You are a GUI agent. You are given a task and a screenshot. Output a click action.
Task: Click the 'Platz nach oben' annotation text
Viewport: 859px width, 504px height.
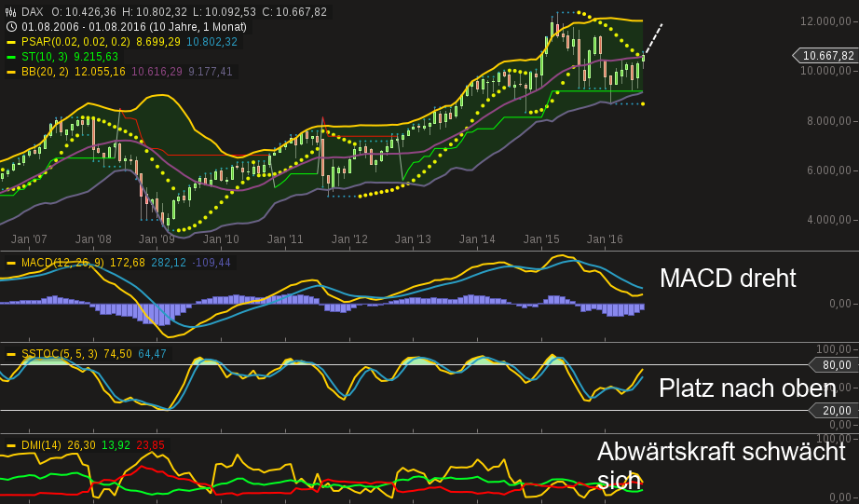tap(748, 388)
